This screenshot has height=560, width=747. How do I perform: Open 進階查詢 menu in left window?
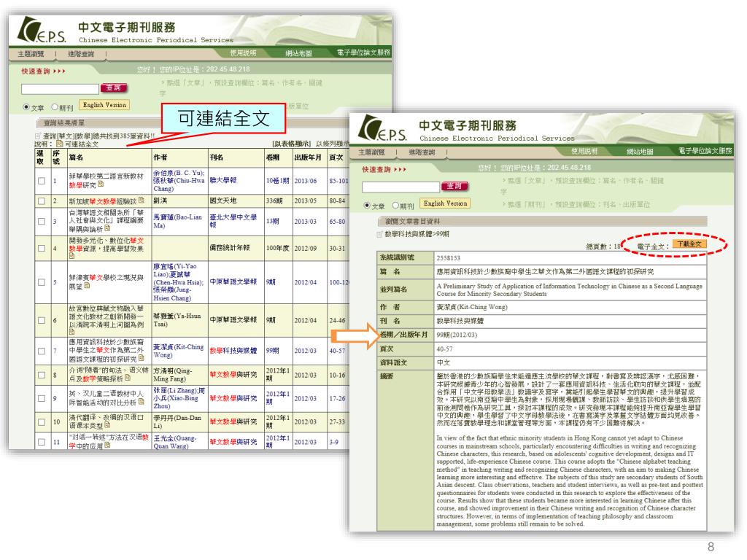pos(81,54)
